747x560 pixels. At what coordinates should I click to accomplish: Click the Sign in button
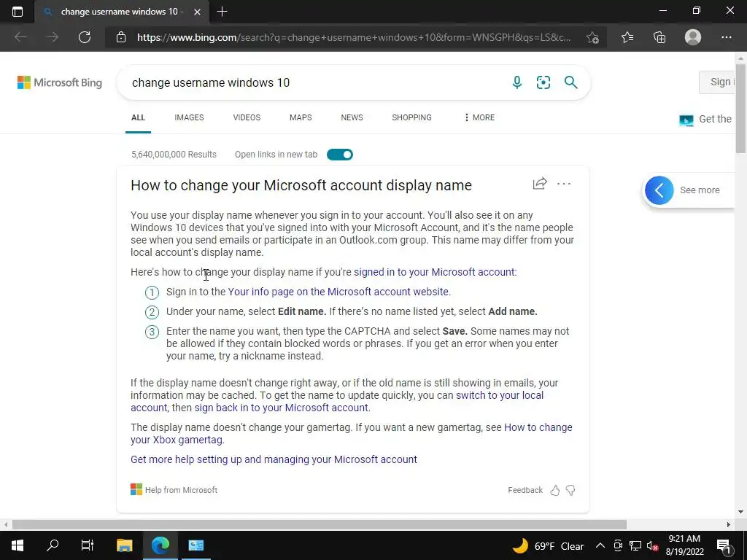[719, 82]
